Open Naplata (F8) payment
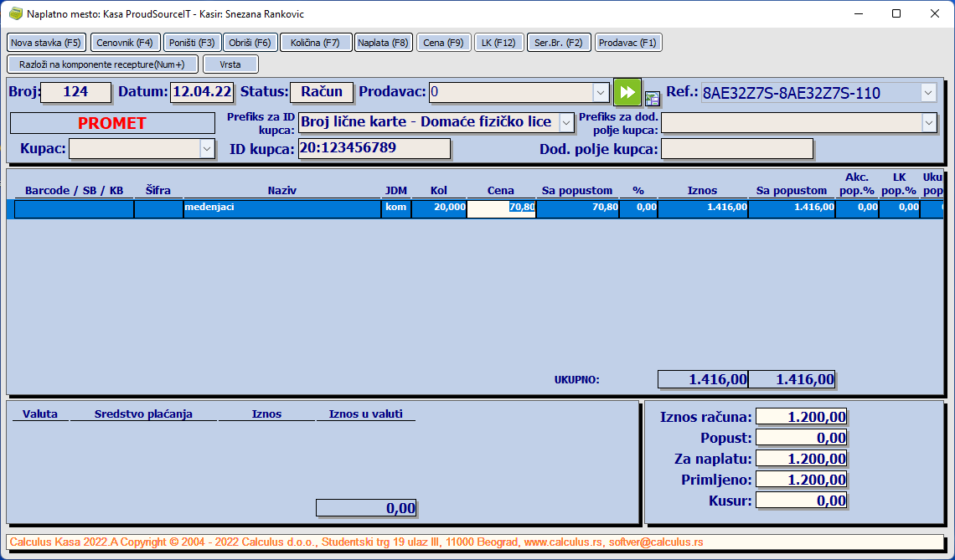Screen dimensions: 955x560 (383, 43)
